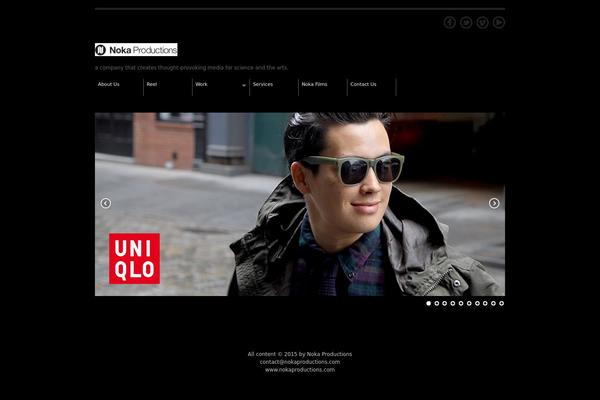600x400 pixels.
Task: Advance to next slide with right arrow
Action: pos(494,203)
